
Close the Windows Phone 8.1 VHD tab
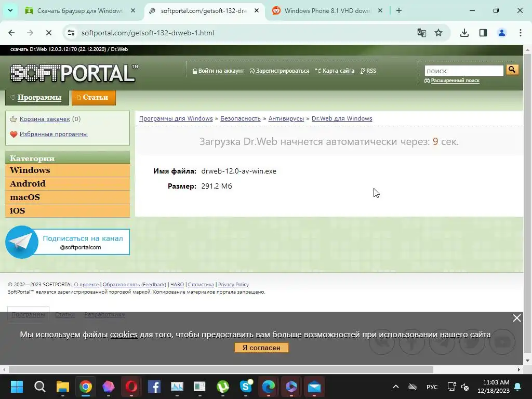tap(380, 11)
